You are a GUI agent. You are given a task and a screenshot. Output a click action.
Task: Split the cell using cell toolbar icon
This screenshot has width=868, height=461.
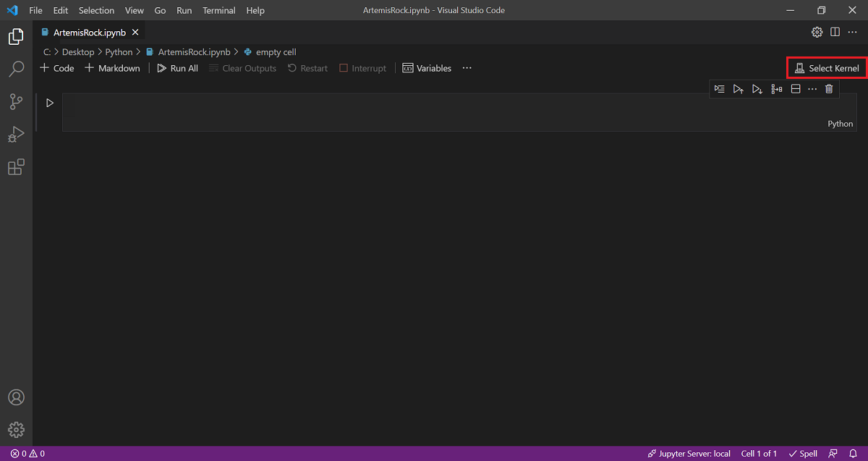tap(795, 89)
